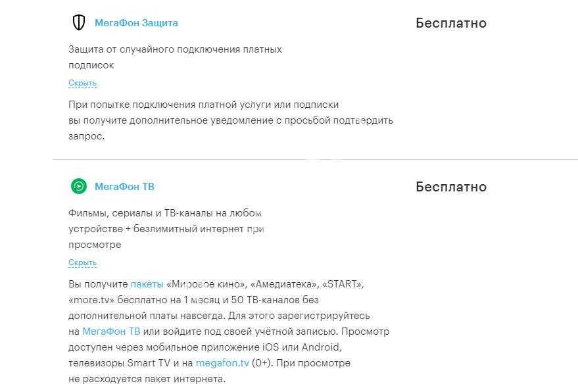Click the "Защита от случайного подключения" summary text
This screenshot has width=578, height=392.
click(175, 49)
